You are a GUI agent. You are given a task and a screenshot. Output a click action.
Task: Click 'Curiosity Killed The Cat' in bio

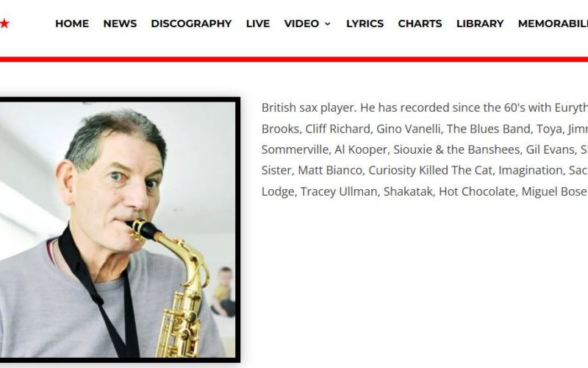coord(430,171)
